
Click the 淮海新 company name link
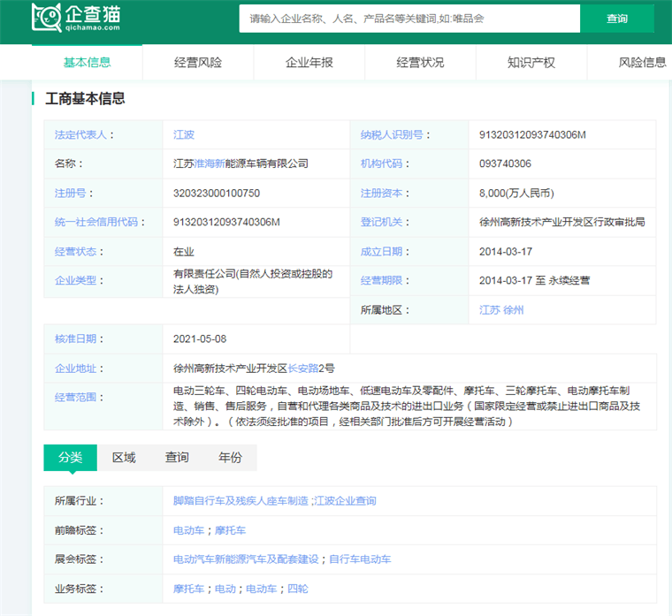pyautogui.click(x=210, y=164)
